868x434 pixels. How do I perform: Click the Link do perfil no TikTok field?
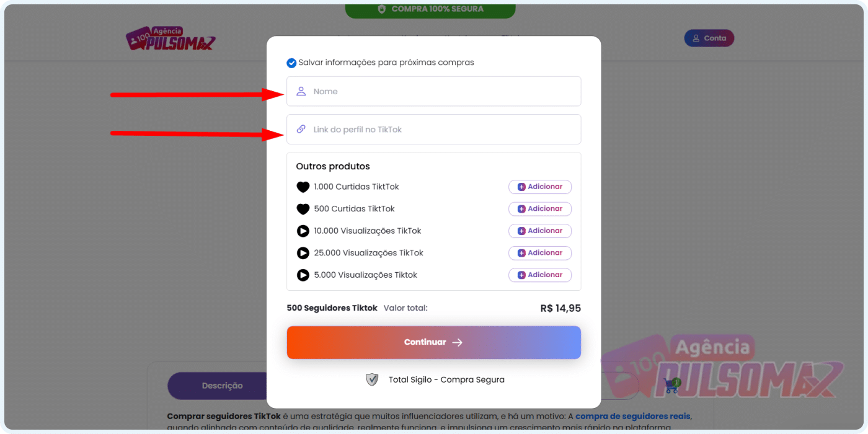click(434, 130)
